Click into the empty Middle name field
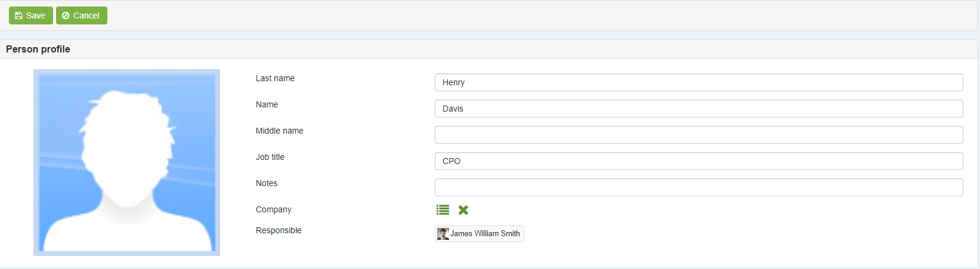 699,135
